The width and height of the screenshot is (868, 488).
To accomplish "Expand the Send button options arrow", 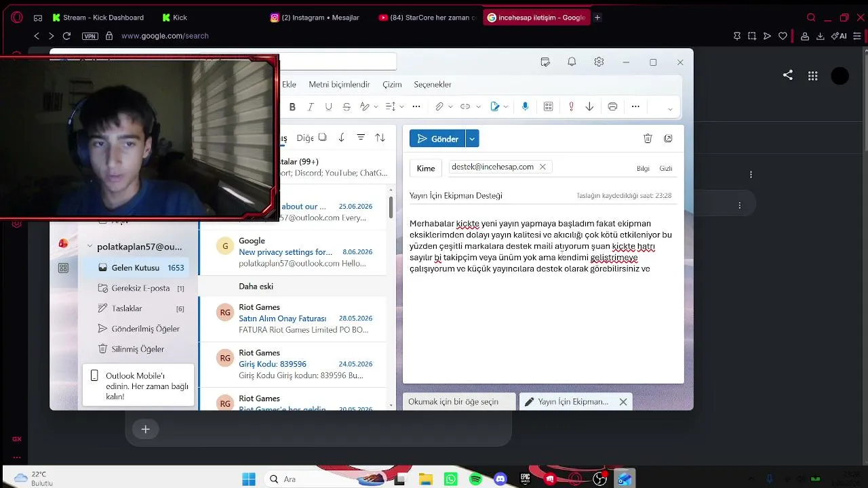I will click(x=473, y=138).
